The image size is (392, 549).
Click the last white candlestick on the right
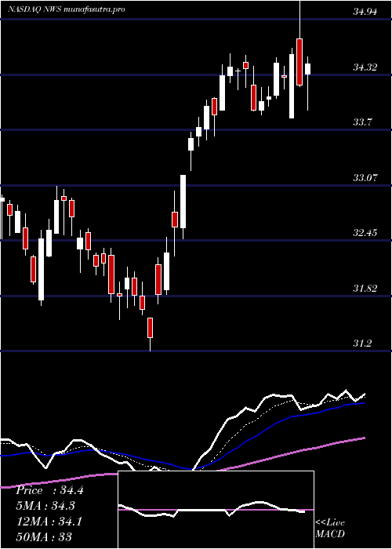tap(307, 69)
